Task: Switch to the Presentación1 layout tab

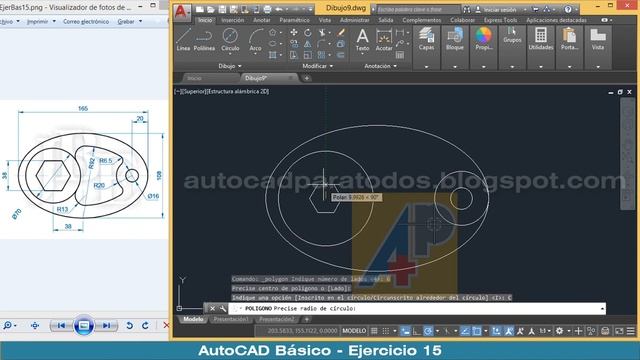Action: [x=231, y=319]
